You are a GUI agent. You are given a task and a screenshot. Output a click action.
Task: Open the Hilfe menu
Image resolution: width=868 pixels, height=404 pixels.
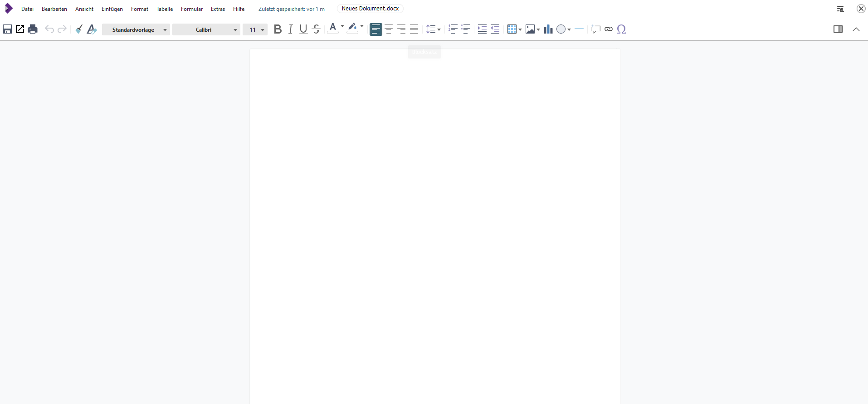coord(239,9)
